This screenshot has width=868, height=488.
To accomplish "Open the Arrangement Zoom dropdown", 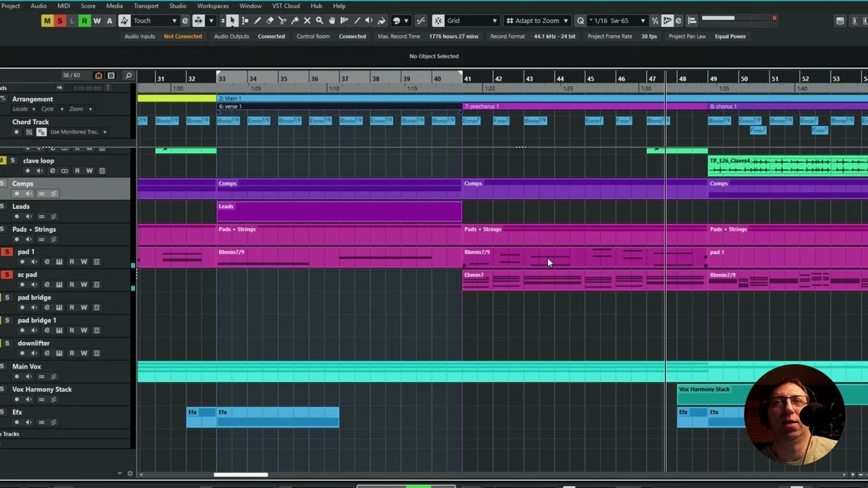I will pyautogui.click(x=80, y=109).
